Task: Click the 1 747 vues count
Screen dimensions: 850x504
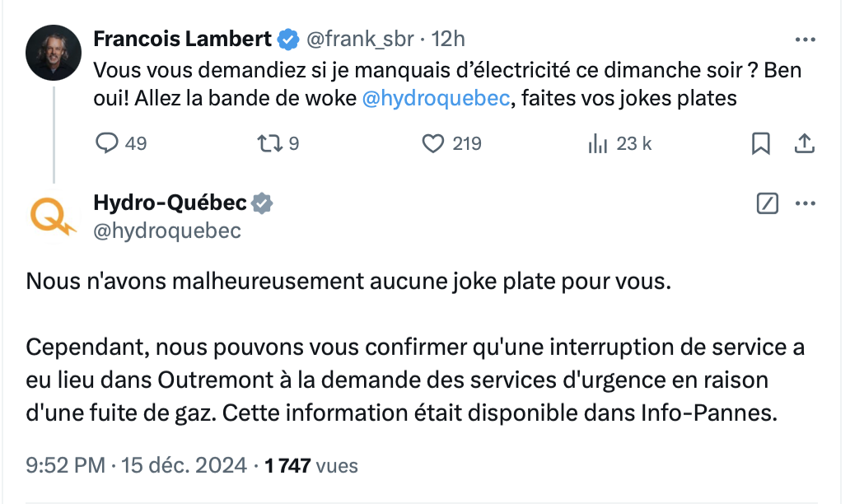Action: [311, 465]
